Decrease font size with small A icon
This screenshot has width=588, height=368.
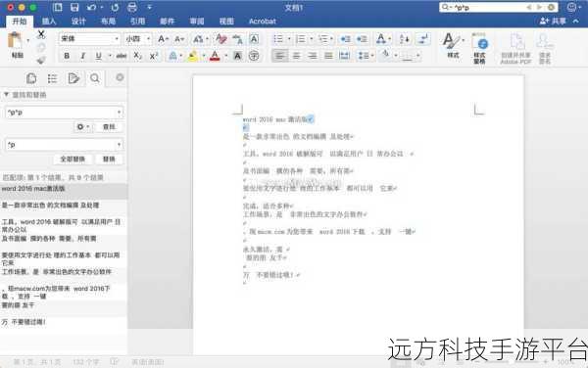click(x=179, y=38)
